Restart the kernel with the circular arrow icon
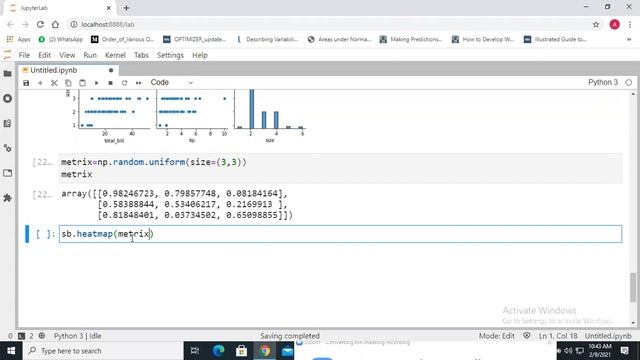 point(124,83)
